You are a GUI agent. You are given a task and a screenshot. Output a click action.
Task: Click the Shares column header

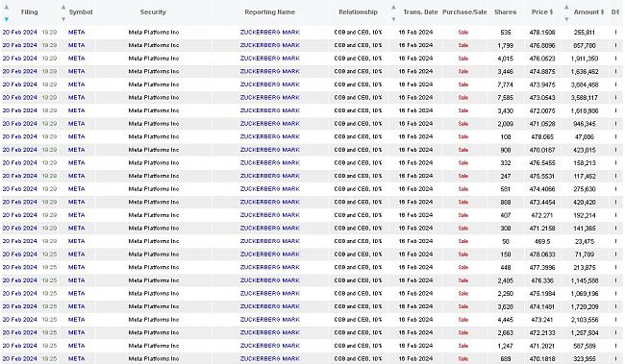(505, 12)
